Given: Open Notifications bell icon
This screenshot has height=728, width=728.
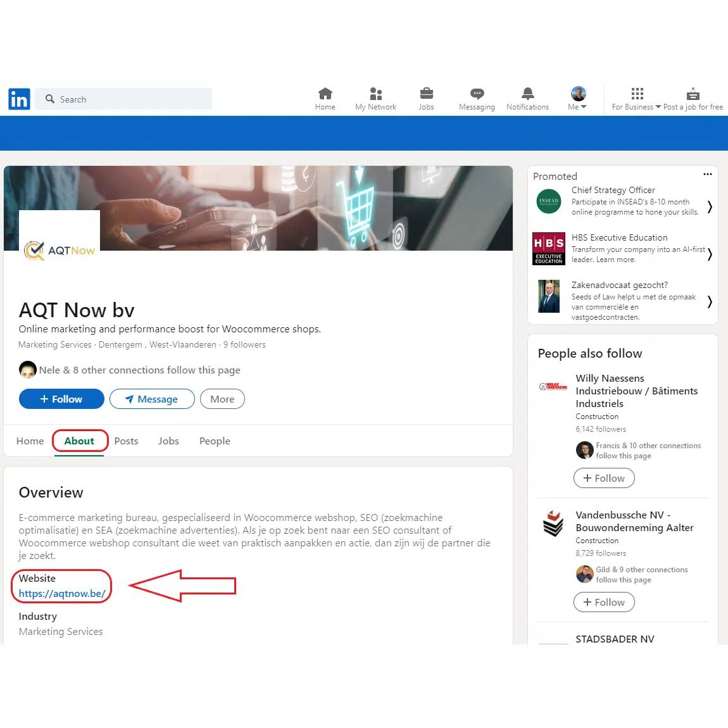Looking at the screenshot, I should [527, 99].
